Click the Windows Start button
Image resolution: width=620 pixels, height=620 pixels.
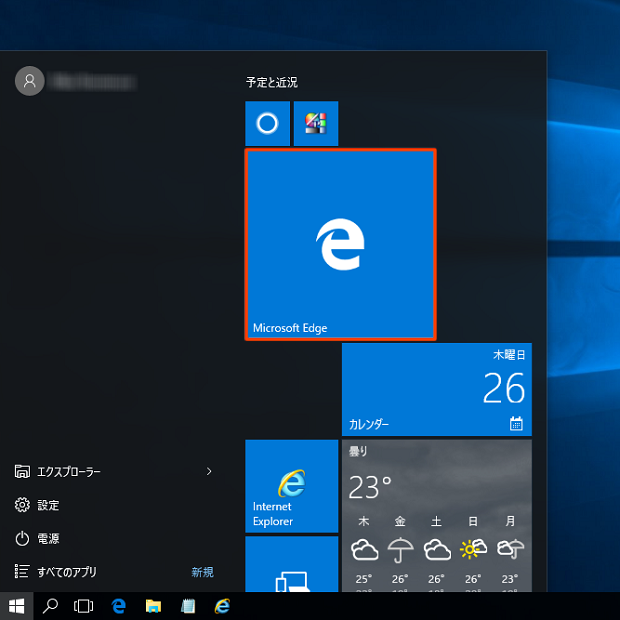pos(17,606)
